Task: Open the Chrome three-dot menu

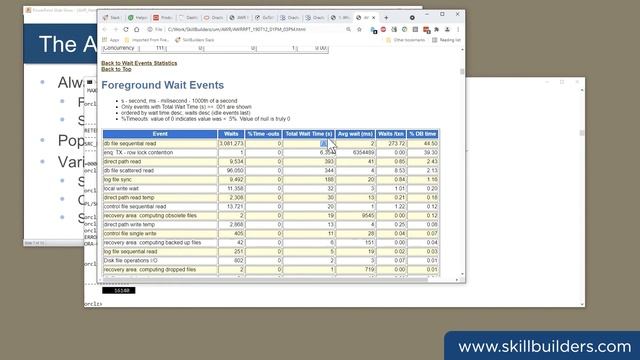Action: pos(458,29)
